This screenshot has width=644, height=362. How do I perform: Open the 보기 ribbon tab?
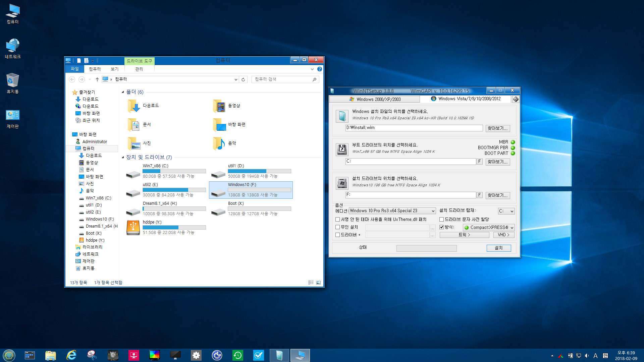tap(115, 69)
